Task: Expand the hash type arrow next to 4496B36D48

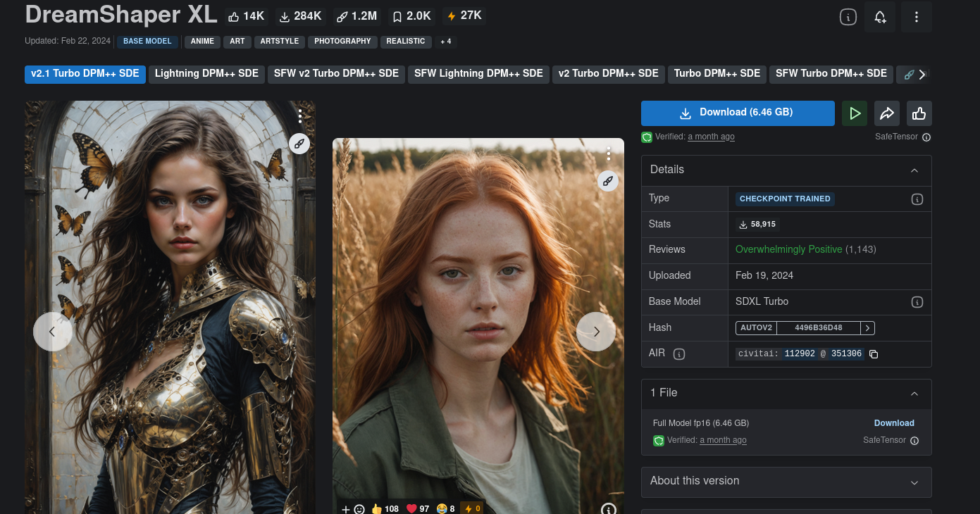Action: tap(868, 328)
